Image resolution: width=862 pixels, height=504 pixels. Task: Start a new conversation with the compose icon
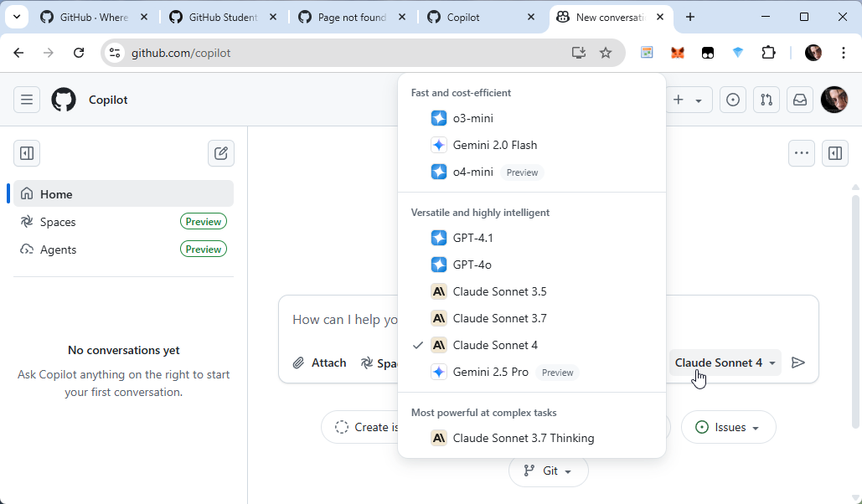click(221, 153)
